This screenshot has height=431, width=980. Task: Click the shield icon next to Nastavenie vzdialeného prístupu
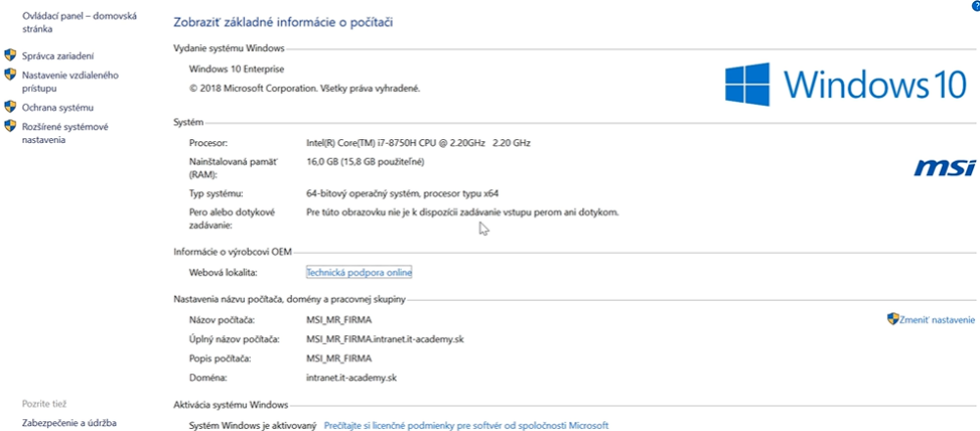tap(11, 74)
